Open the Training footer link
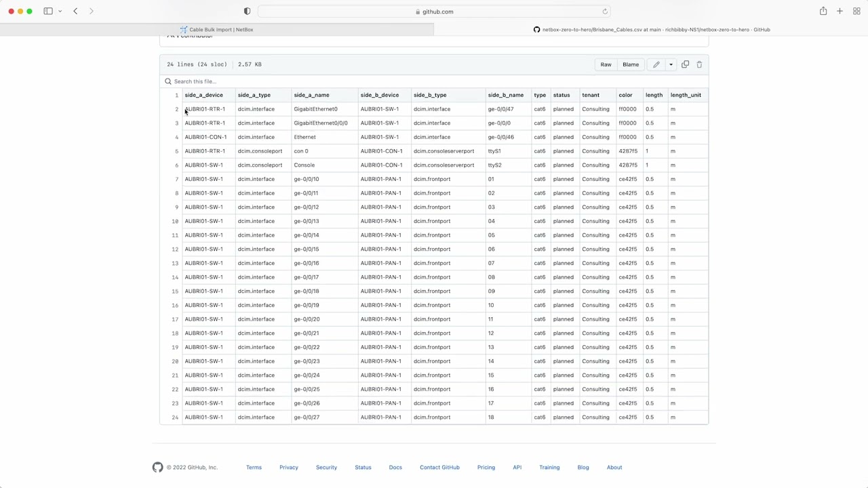The image size is (868, 488). tap(549, 467)
